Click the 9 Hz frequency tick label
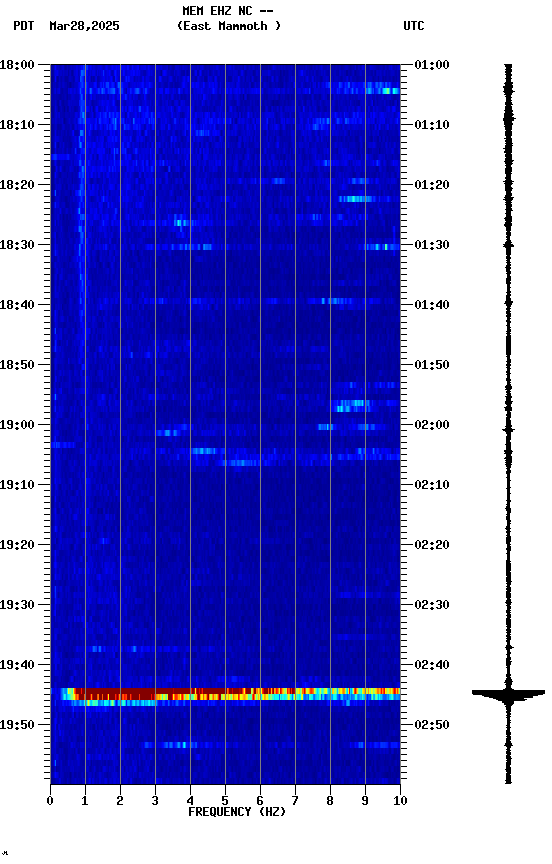Screen dimensions: 552x864 (x=365, y=801)
